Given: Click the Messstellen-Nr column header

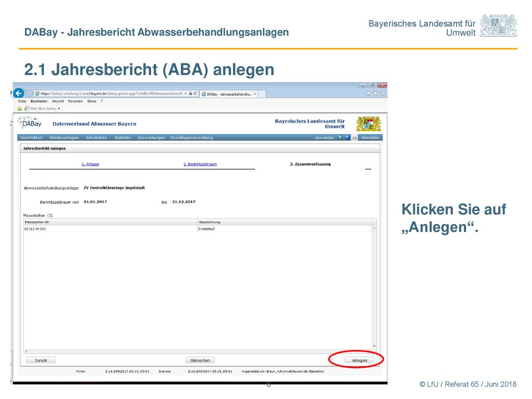Looking at the screenshot, I should click(x=111, y=222).
